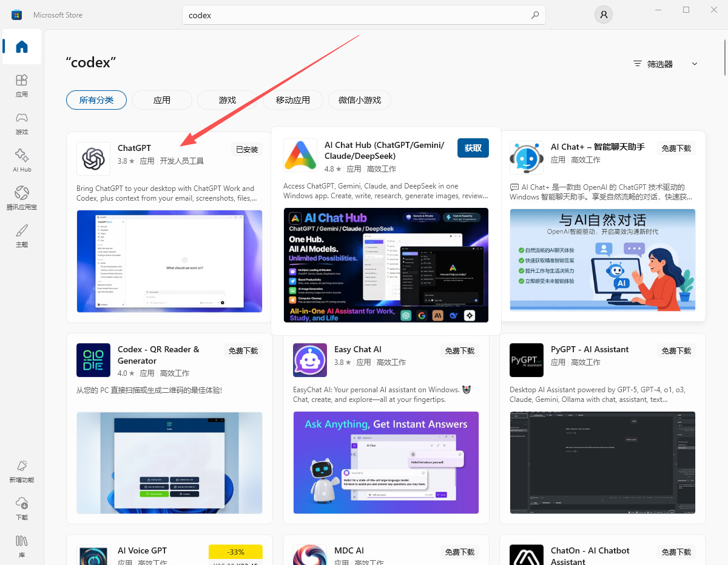728x565 pixels.
Task: Open AI Hub from the sidebar
Action: [x=22, y=161]
